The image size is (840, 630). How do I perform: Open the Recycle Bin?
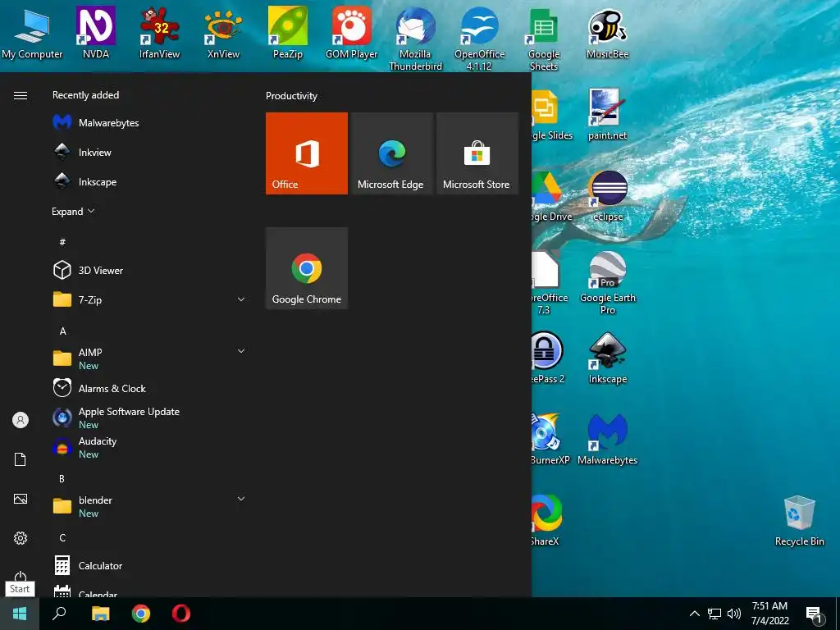click(799, 521)
